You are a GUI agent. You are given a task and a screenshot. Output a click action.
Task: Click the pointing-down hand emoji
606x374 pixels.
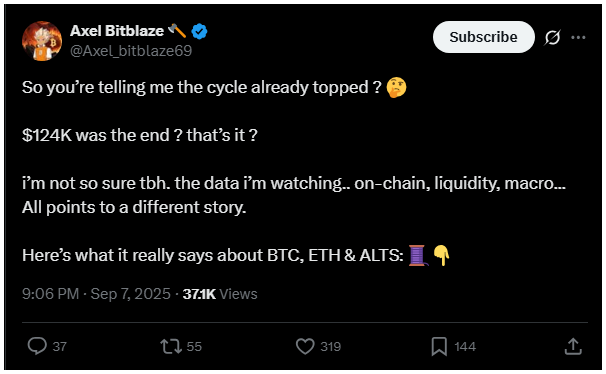point(441,255)
